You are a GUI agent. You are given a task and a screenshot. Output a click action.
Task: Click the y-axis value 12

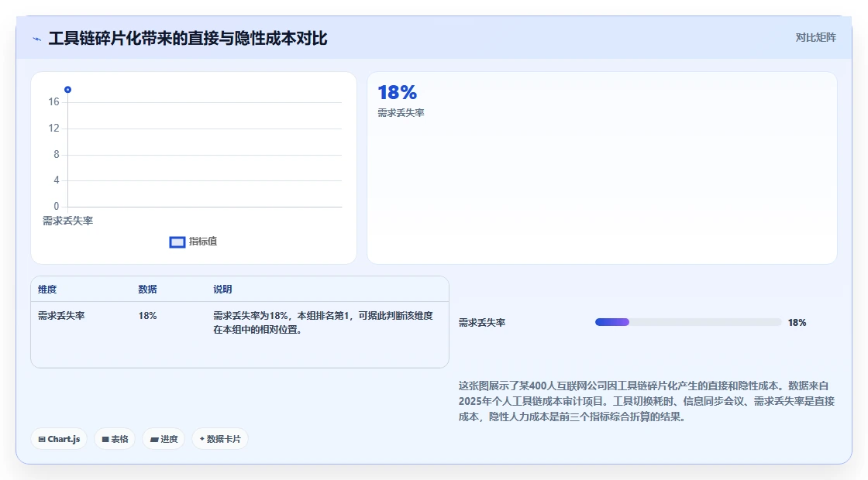53,129
